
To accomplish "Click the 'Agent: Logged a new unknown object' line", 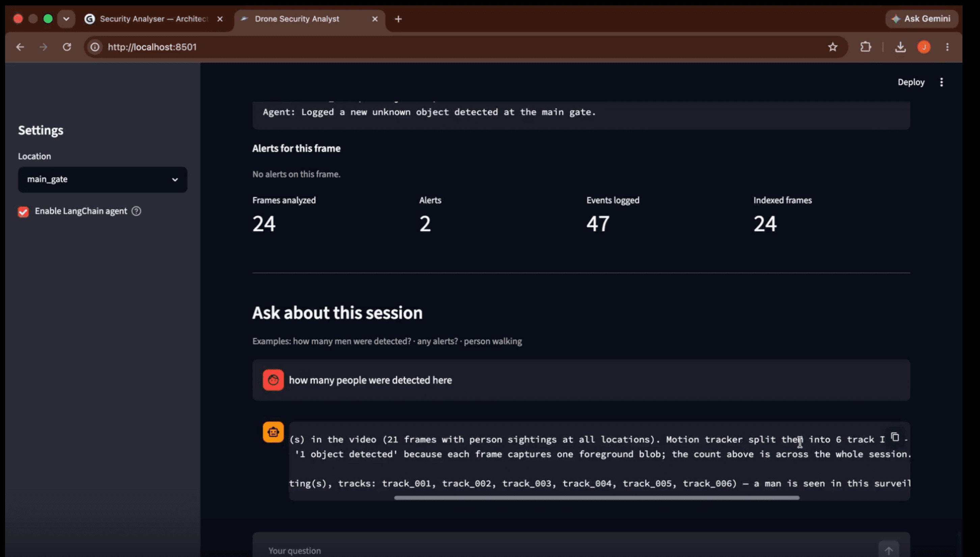I will (x=429, y=112).
